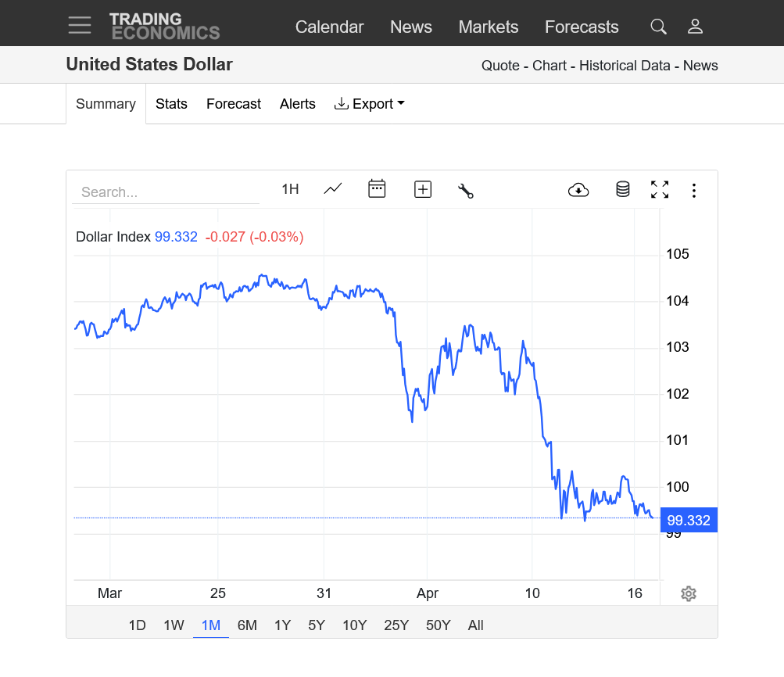This screenshot has height=677, width=784.
Task: Click the database stack icon
Action: coord(623,189)
